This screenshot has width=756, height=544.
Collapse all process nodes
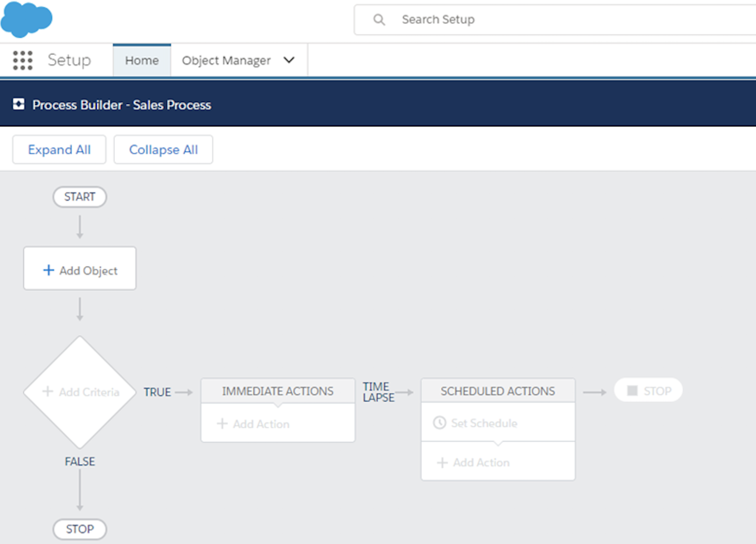tap(163, 150)
